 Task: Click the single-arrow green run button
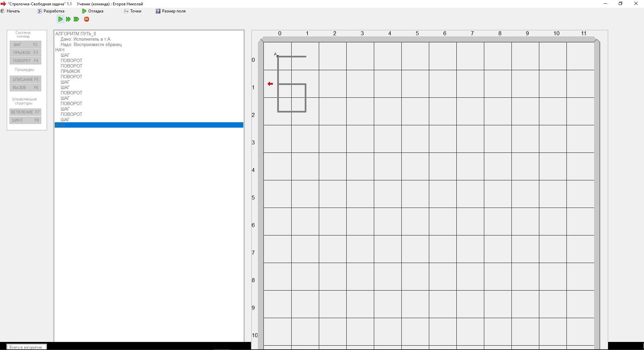click(x=60, y=19)
